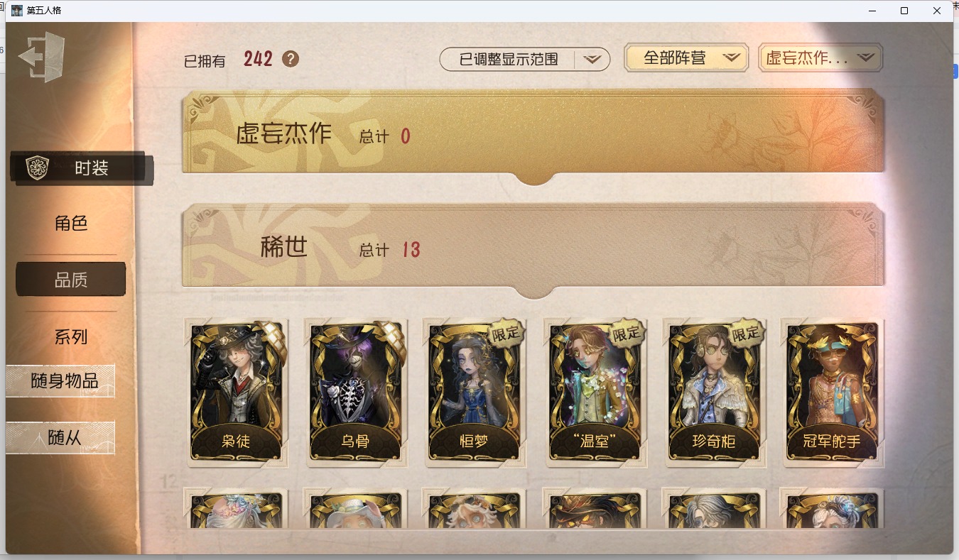Click the 限定 badge on 恒梦 card
Image resolution: width=959 pixels, height=560 pixels.
pos(506,333)
